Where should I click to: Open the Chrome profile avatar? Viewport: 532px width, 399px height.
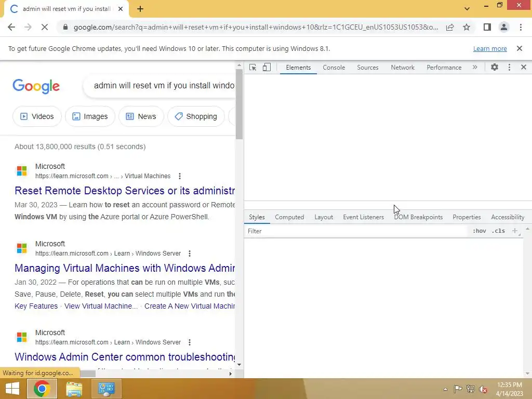click(504, 27)
